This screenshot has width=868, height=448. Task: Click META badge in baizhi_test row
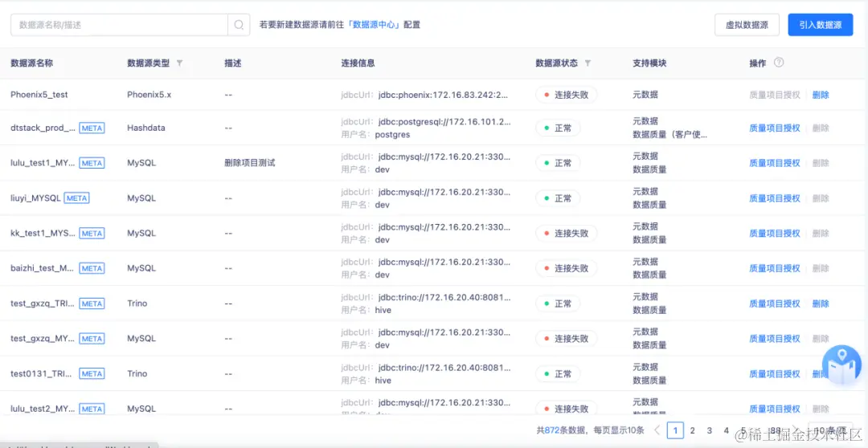pyautogui.click(x=92, y=268)
